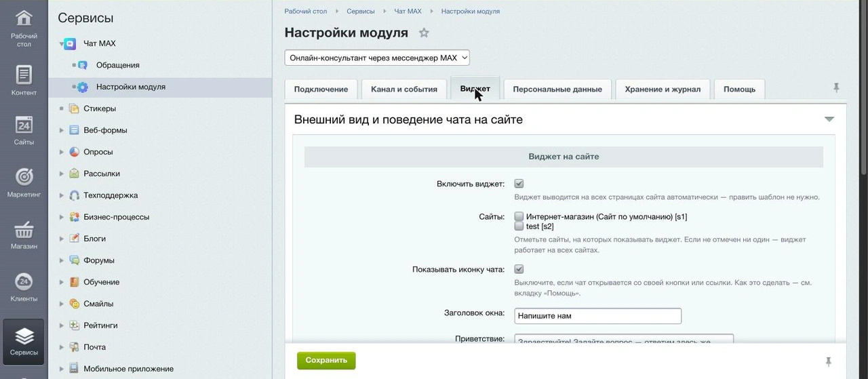Select Обращения in the Чат MAX tree

pyautogui.click(x=117, y=65)
